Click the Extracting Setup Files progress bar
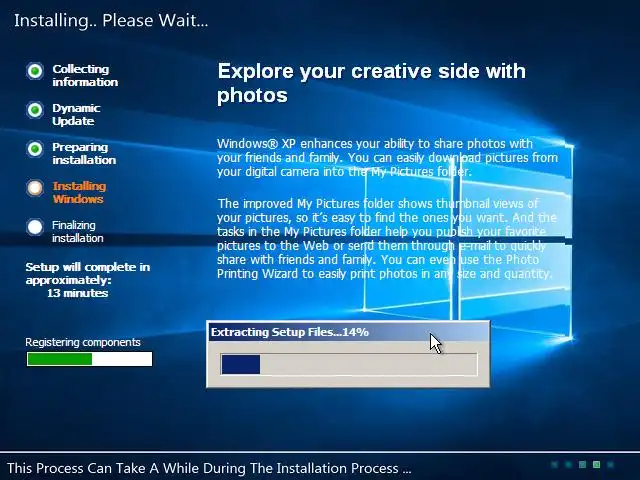 point(349,364)
